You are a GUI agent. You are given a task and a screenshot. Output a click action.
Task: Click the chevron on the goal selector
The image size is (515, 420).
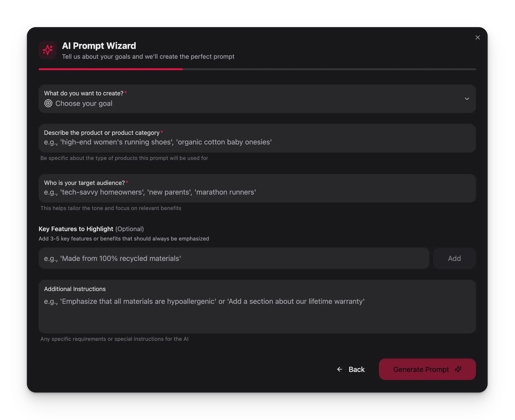click(467, 99)
